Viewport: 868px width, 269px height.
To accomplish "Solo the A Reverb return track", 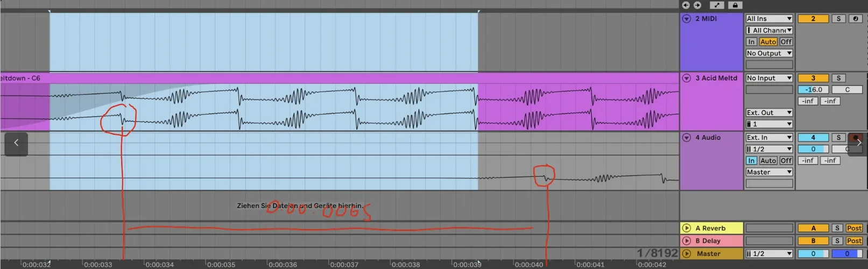I will point(837,228).
